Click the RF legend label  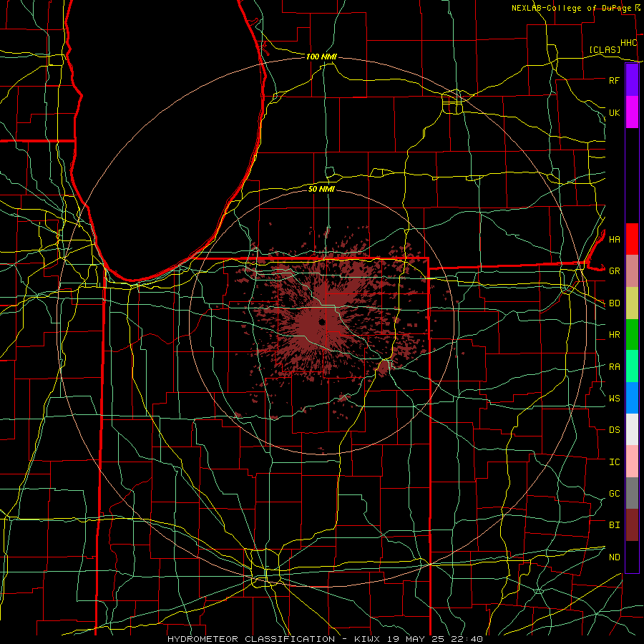[615, 80]
